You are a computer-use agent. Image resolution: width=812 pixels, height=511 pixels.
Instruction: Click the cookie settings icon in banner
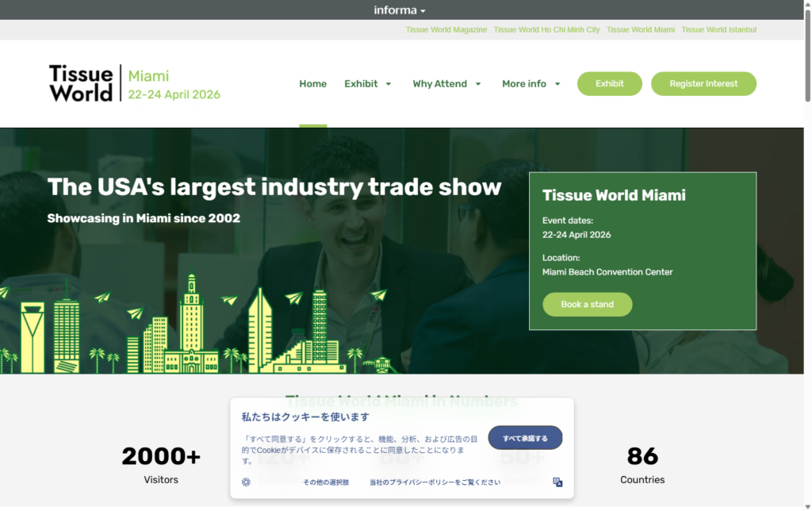coord(247,482)
